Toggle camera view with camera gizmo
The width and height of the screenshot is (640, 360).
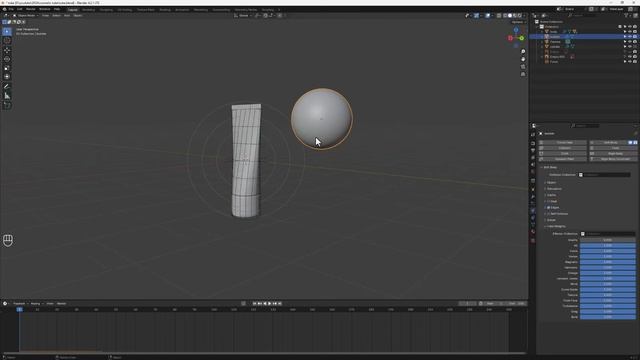click(523, 67)
